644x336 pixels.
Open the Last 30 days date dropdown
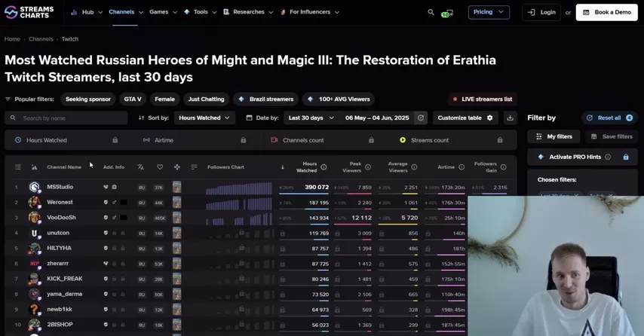[x=311, y=118]
